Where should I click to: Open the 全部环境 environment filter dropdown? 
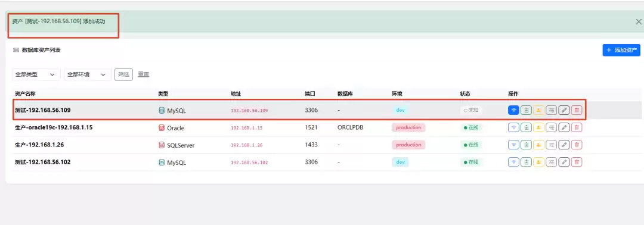point(88,74)
